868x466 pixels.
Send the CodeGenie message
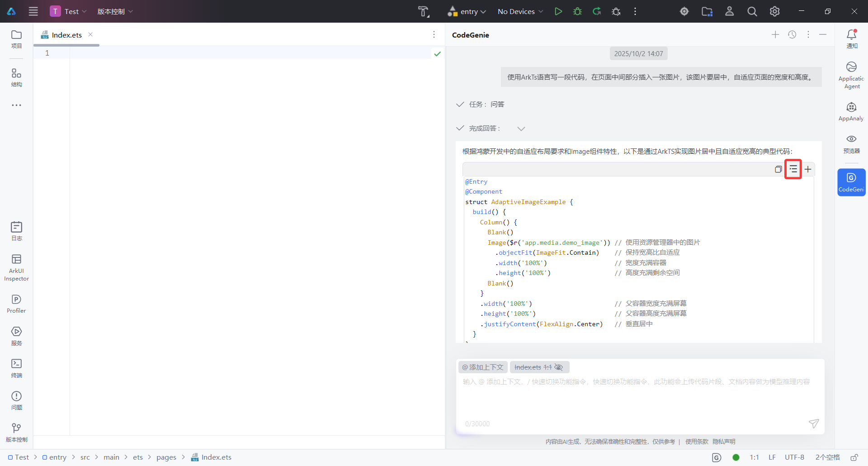click(x=814, y=423)
